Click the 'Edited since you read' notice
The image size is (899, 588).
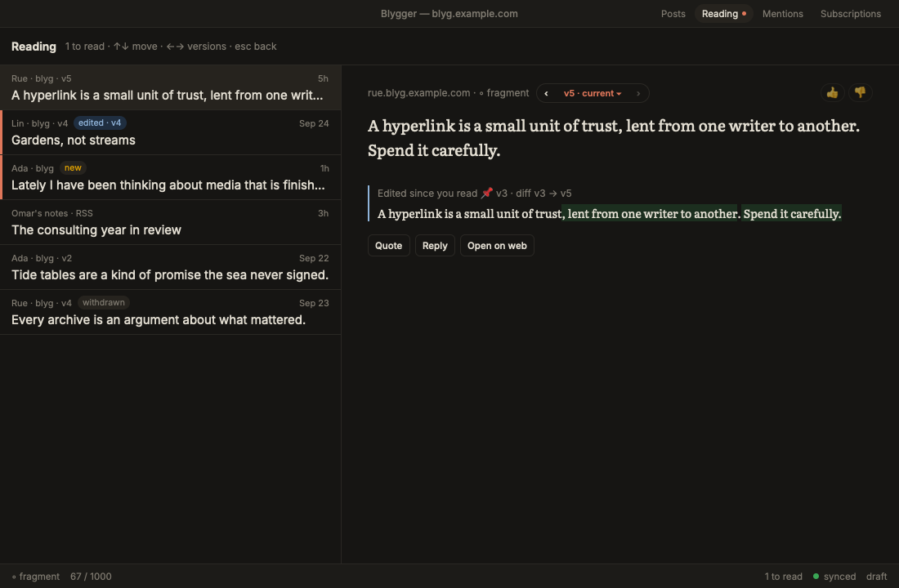427,193
